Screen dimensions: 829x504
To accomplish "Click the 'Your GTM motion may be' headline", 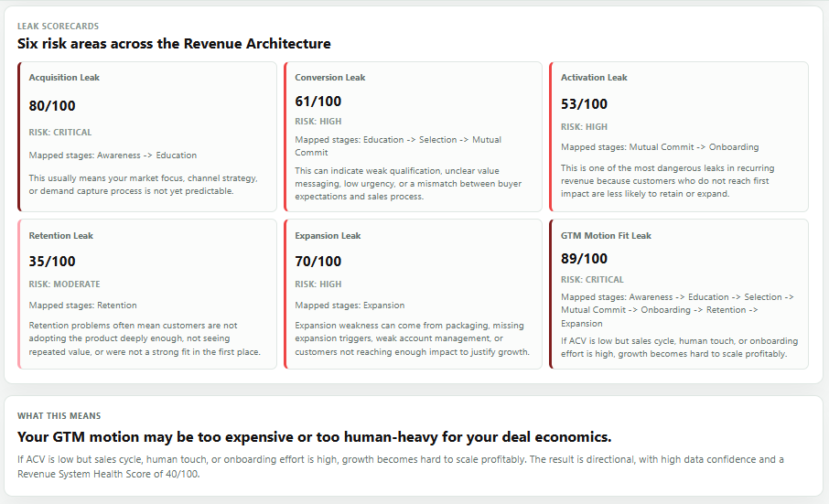I will (314, 437).
